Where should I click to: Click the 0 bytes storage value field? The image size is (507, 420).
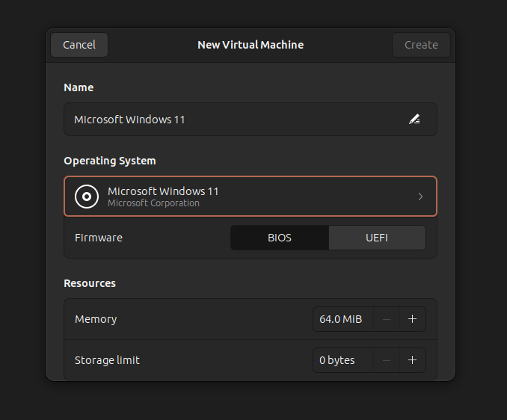coord(342,360)
